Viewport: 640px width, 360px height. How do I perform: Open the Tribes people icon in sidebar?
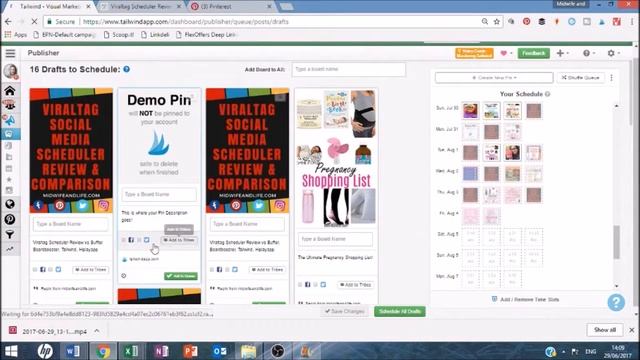point(10,105)
